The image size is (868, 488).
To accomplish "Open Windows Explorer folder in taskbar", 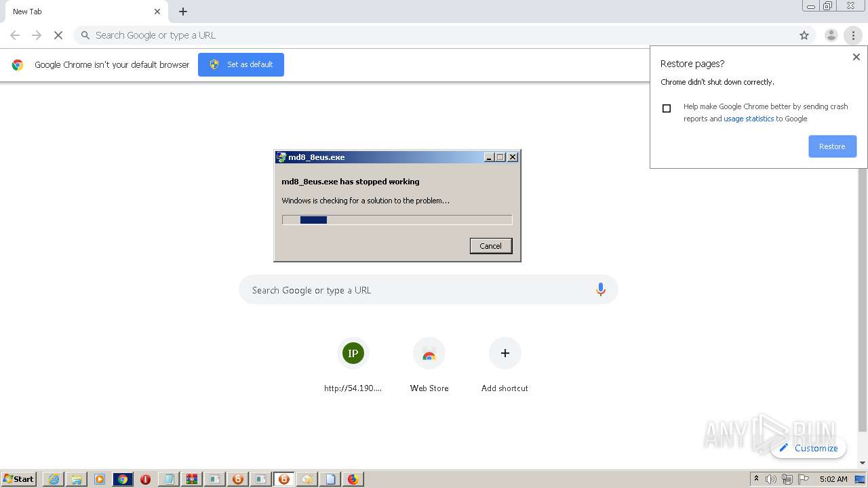I will (77, 479).
